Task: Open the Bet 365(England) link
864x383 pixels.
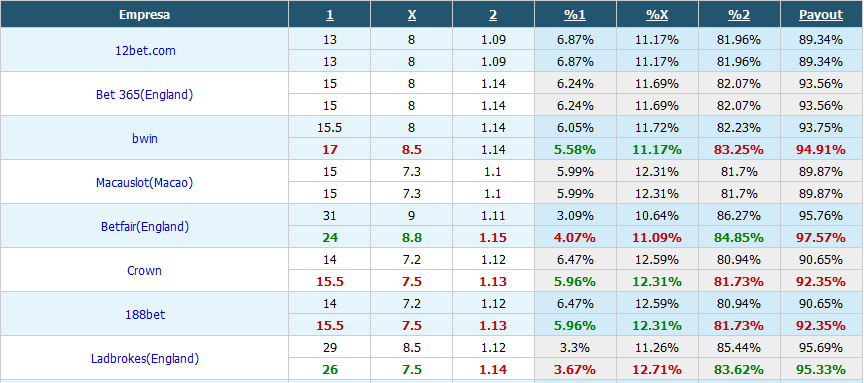Action: pyautogui.click(x=144, y=94)
